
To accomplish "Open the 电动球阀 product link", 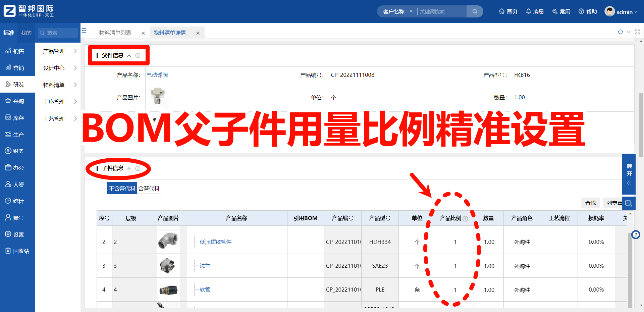I will click(157, 75).
